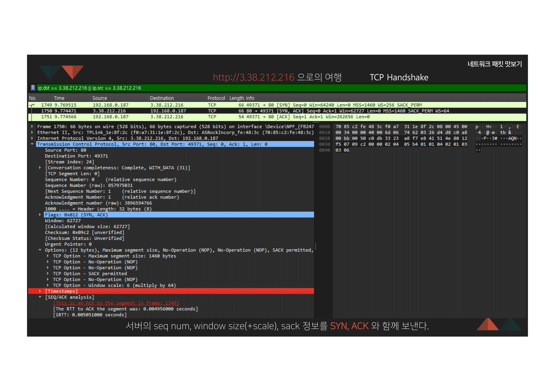Expand the Frame 1750 tree node
The height and width of the screenshot is (392, 555).
coord(32,126)
